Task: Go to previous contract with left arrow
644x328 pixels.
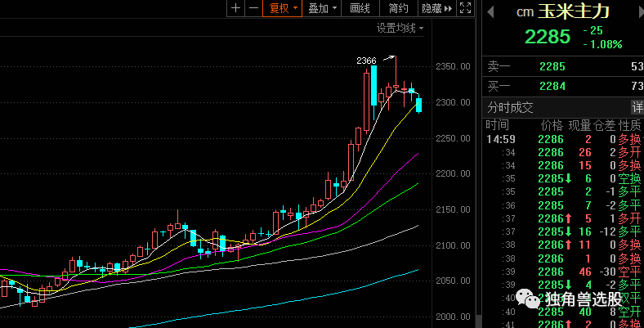Action: point(490,11)
